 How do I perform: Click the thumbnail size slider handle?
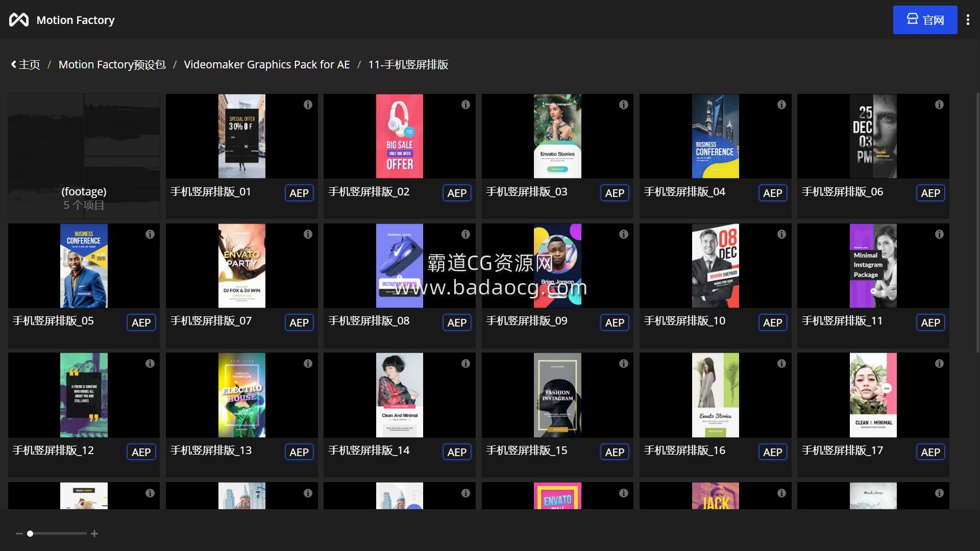tap(30, 534)
